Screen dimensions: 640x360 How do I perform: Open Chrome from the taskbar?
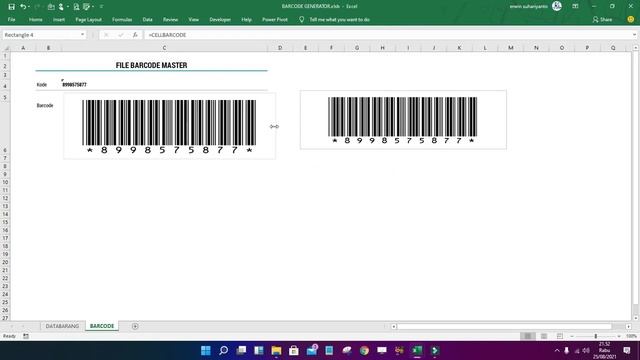(x=364, y=350)
